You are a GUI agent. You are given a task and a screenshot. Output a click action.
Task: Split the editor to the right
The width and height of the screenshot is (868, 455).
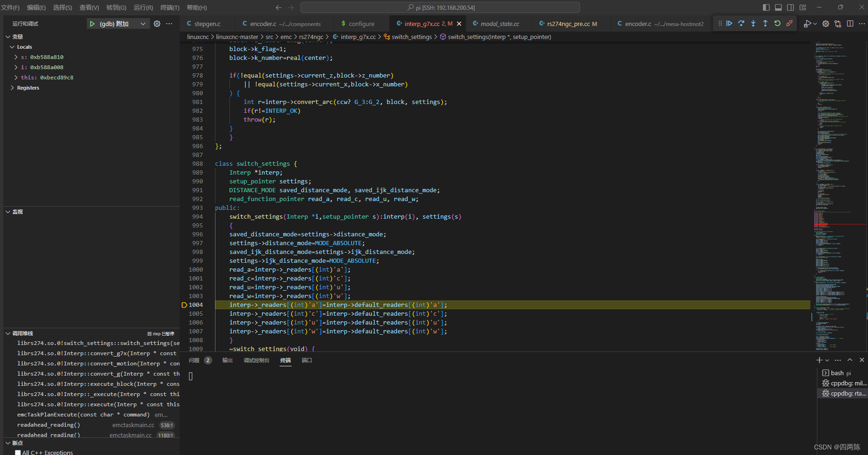(x=850, y=24)
